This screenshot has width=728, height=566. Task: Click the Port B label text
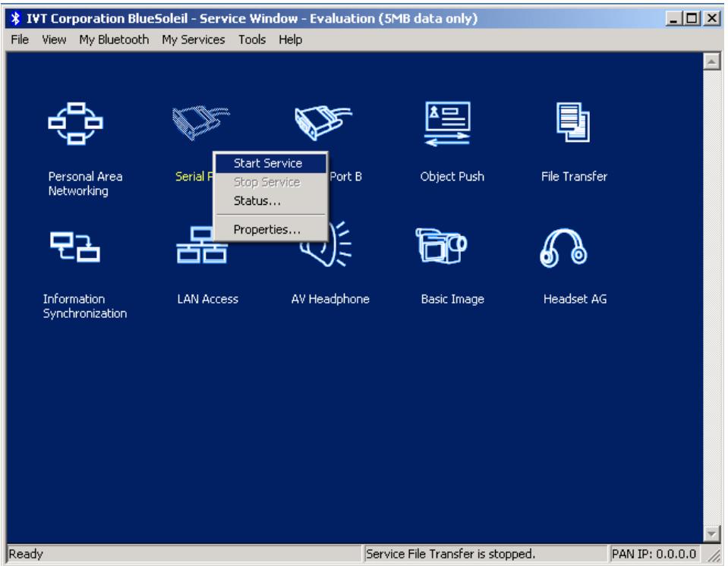(x=345, y=177)
